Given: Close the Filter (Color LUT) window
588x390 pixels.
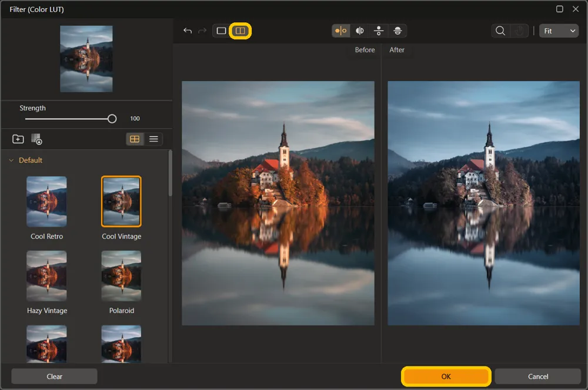Looking at the screenshot, I should click(x=576, y=9).
